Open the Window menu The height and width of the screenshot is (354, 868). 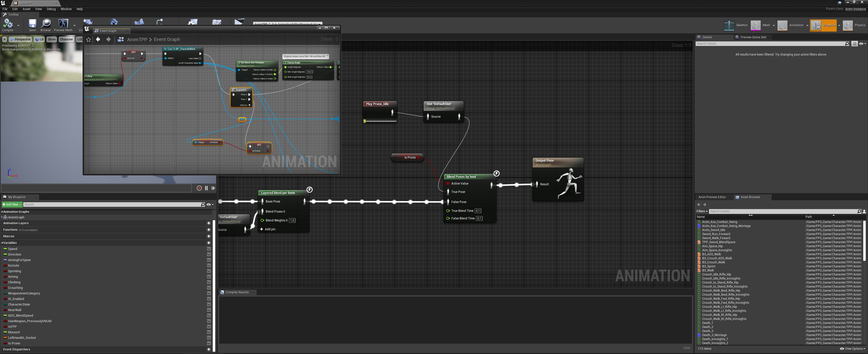[x=66, y=9]
